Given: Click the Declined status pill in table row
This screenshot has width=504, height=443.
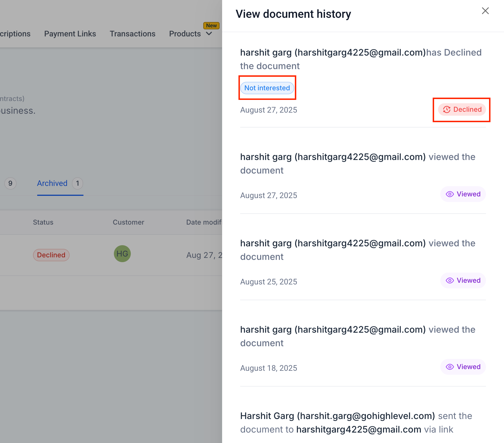Looking at the screenshot, I should (x=51, y=255).
